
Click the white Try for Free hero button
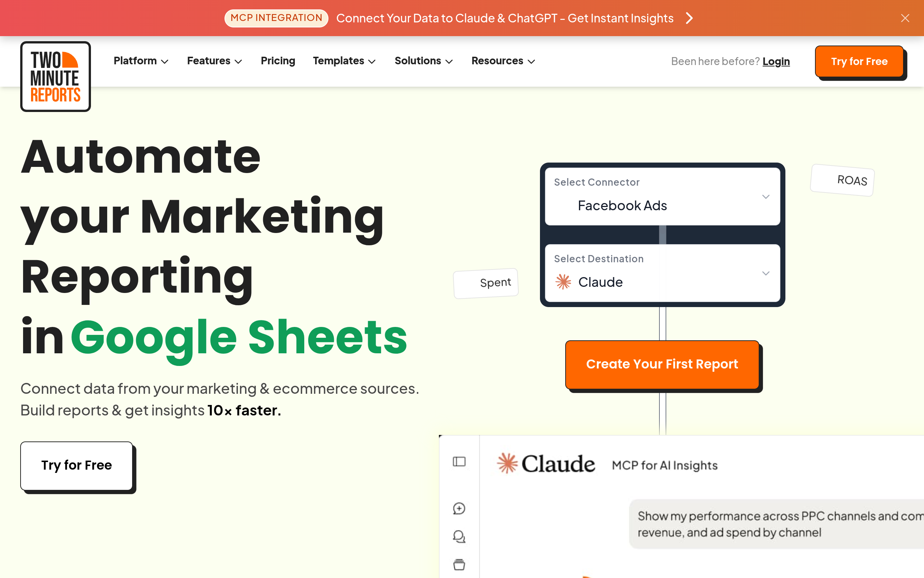coord(77,465)
